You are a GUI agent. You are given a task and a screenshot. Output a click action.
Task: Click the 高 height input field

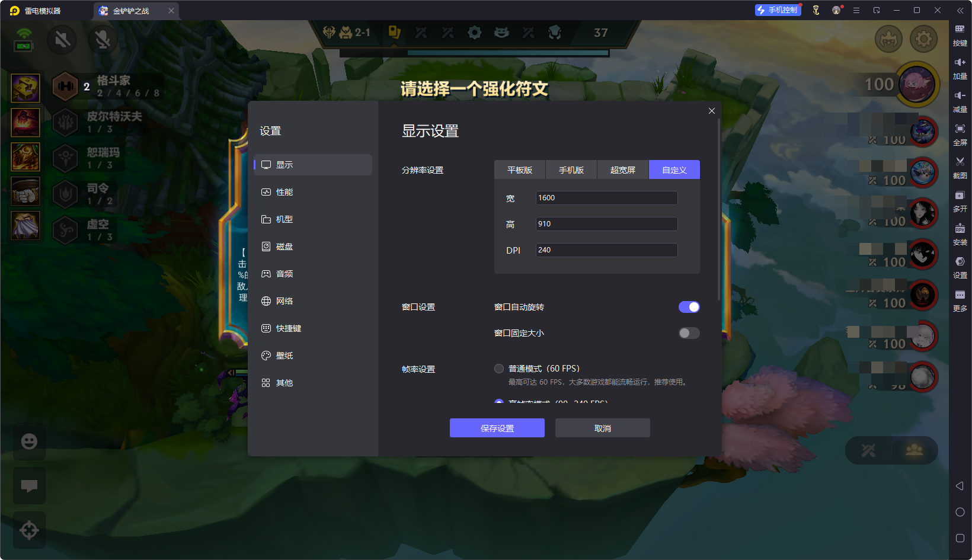coord(607,224)
